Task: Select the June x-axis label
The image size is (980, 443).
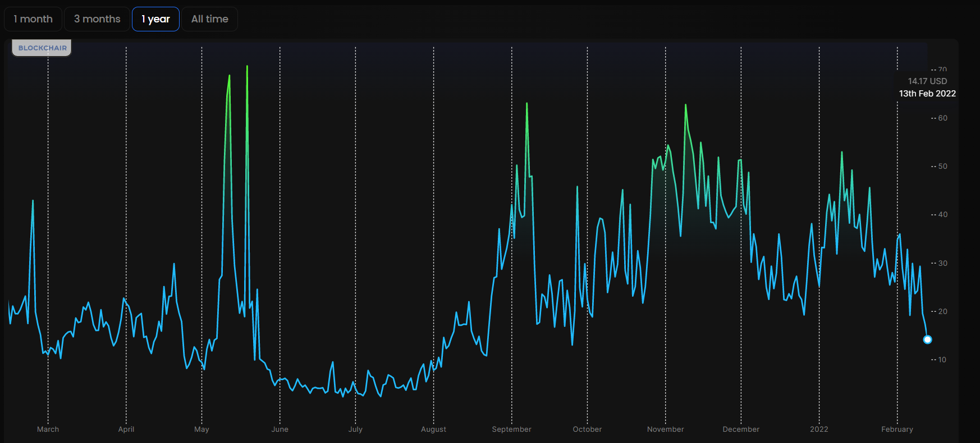Action: tap(280, 429)
